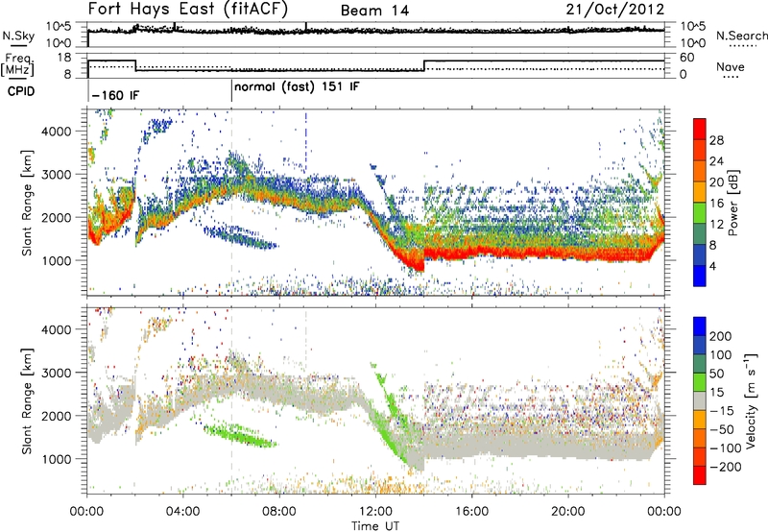768x532 pixels.
Task: Select the 'normal (fast) 151 IF' CPID text
Action: (297, 87)
